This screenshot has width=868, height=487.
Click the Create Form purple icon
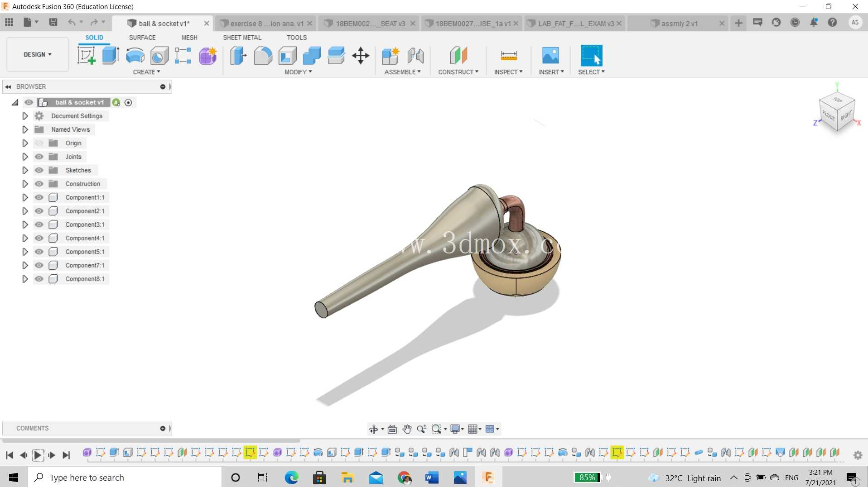tap(208, 56)
